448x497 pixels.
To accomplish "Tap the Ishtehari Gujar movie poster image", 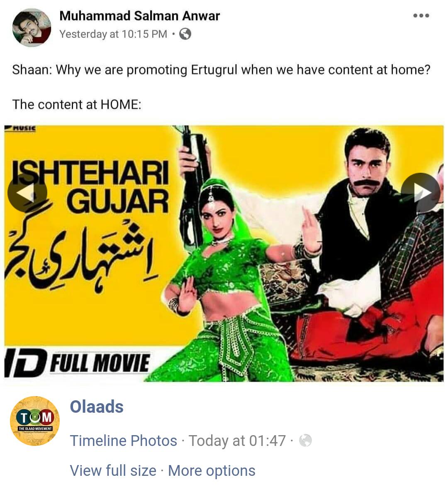I will tap(224, 254).
